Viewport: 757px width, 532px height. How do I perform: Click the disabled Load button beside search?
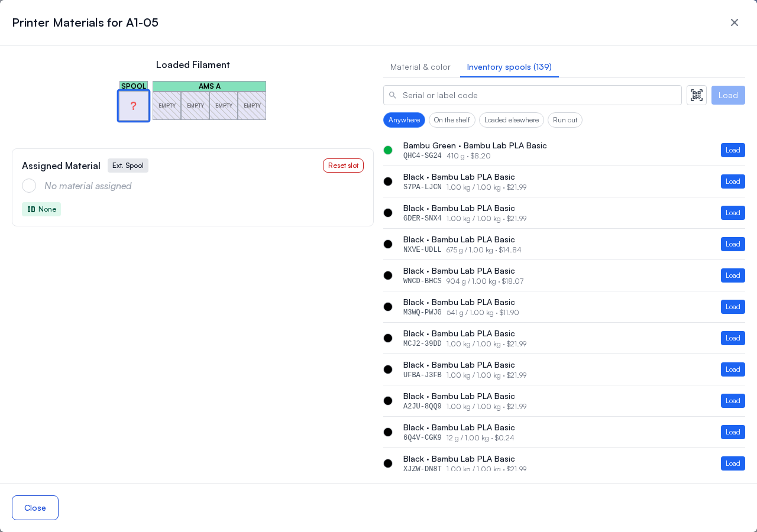728,95
